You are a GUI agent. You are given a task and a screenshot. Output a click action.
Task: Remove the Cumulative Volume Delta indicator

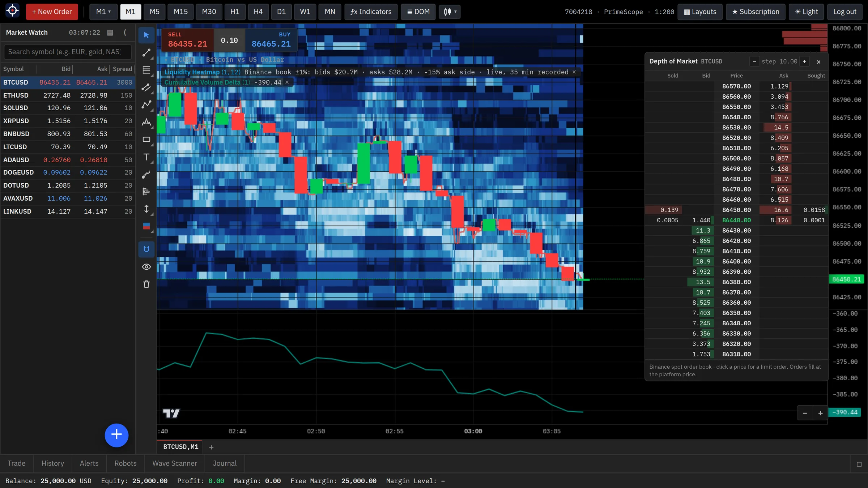pos(287,82)
